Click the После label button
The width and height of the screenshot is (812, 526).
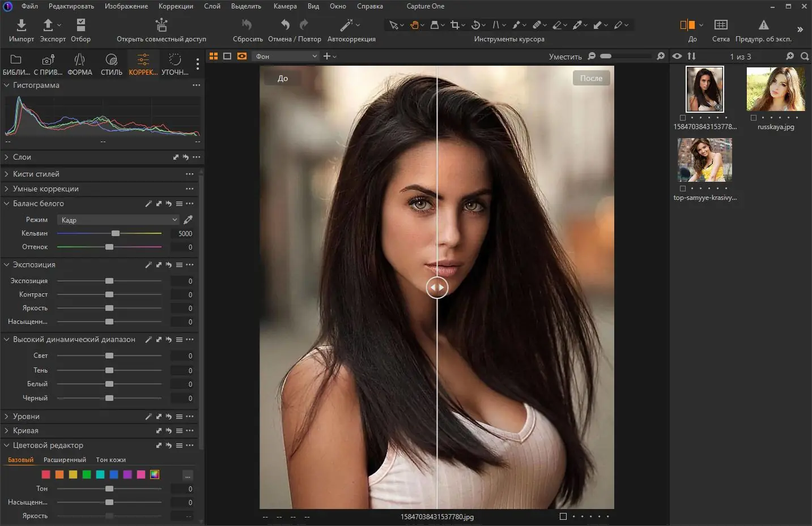coord(591,78)
